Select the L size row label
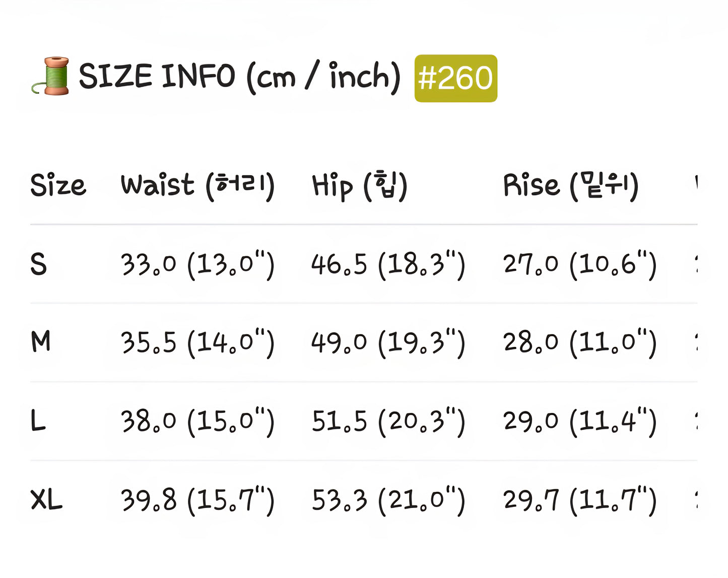The width and height of the screenshot is (728, 578). (38, 421)
